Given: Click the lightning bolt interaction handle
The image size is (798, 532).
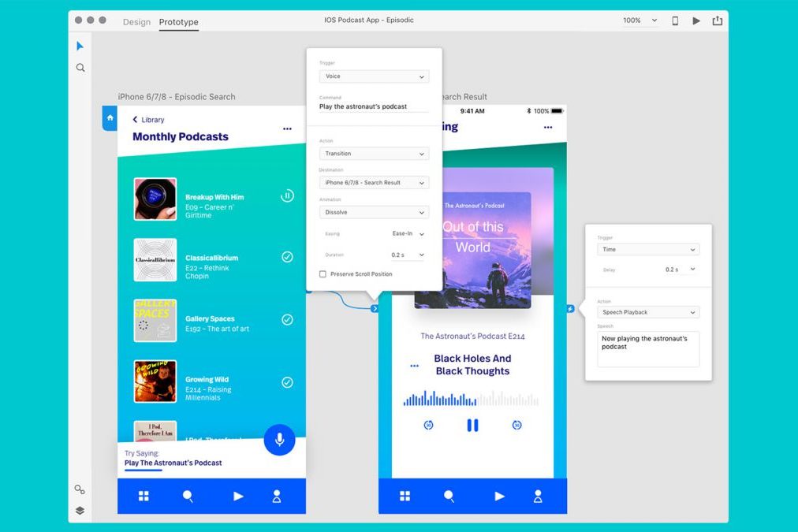Looking at the screenshot, I should click(x=571, y=309).
